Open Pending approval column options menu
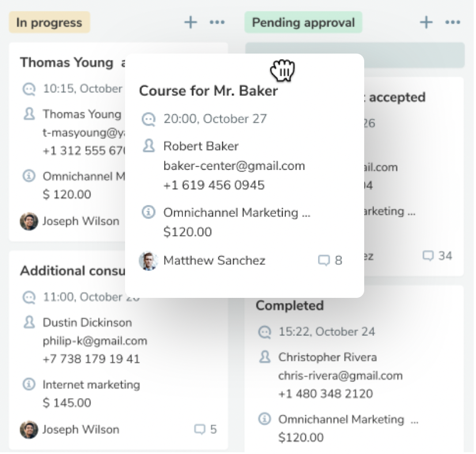Viewport: 476px width, 454px height. click(x=453, y=22)
